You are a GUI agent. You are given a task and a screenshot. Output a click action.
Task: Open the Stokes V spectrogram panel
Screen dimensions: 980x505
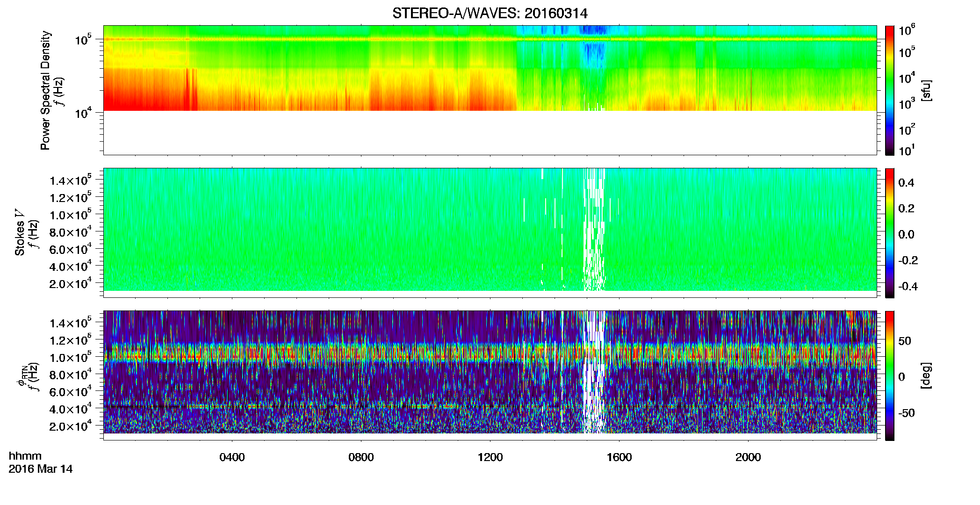[x=490, y=232]
